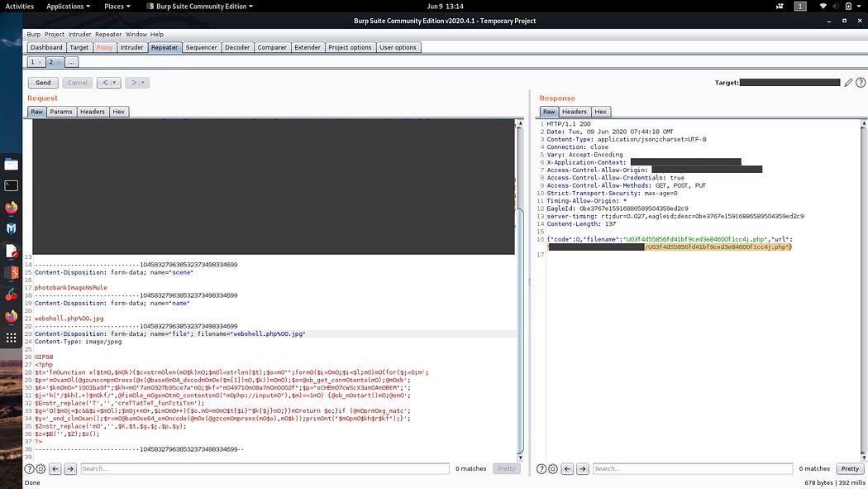
Task: Toggle Pretty view for the response
Action: (x=851, y=468)
